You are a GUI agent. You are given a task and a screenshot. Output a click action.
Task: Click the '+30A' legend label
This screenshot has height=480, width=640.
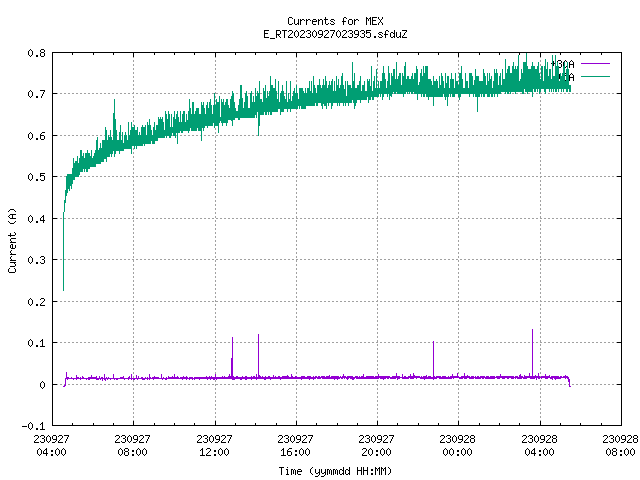coord(562,64)
